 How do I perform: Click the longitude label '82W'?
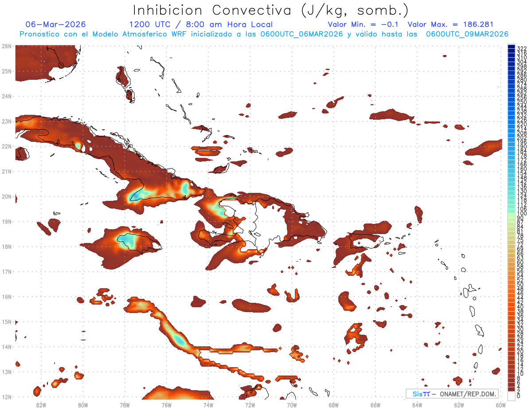[x=41, y=404]
